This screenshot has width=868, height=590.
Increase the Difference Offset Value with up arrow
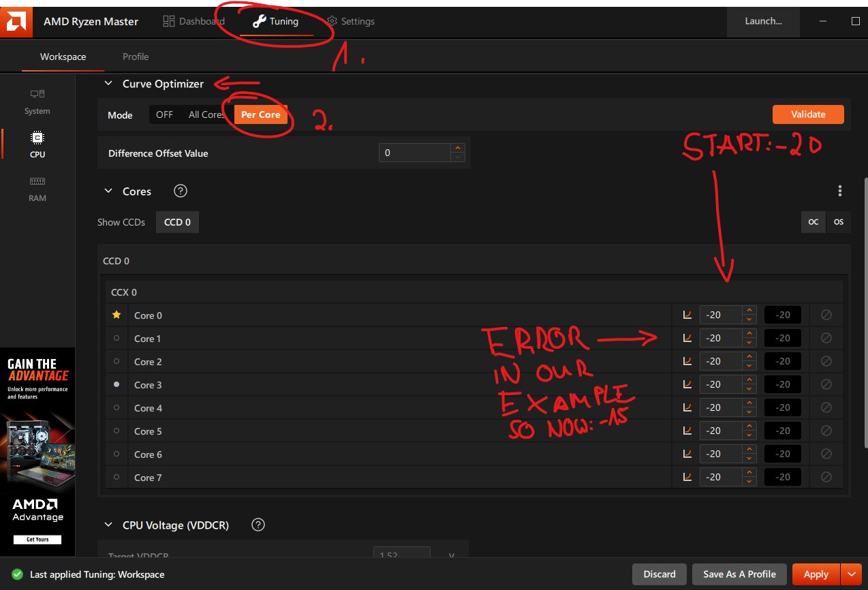pyautogui.click(x=458, y=148)
